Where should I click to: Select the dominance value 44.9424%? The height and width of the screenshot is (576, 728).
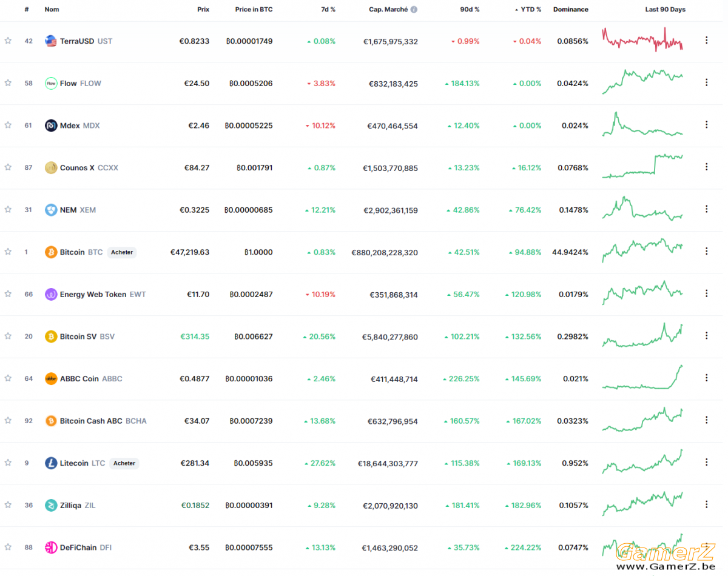pos(570,252)
